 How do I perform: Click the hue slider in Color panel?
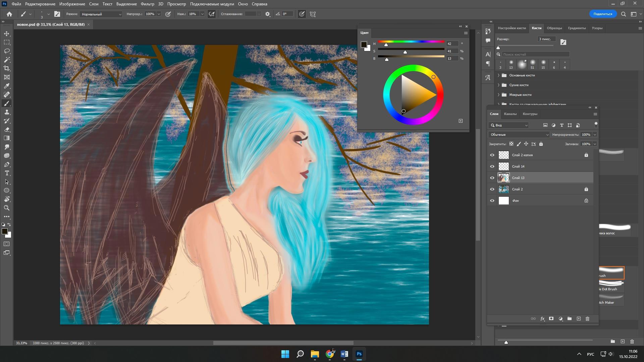point(411,42)
